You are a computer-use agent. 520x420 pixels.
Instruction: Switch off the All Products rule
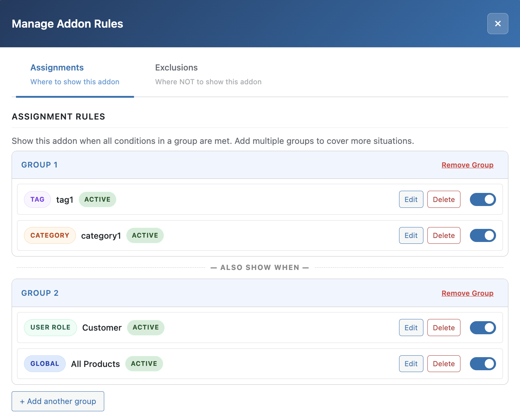point(483,364)
